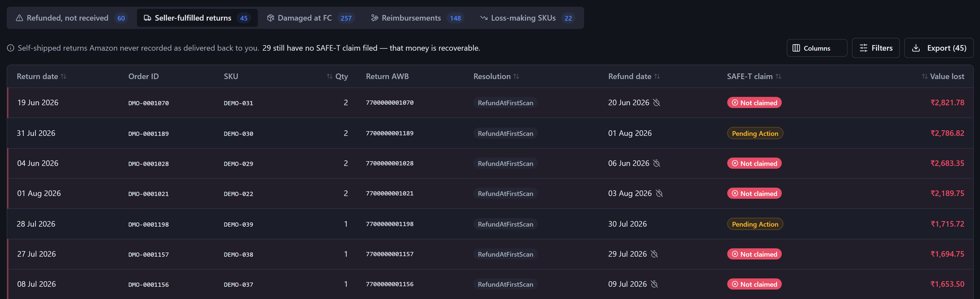Click return AWB 7700000001156

[x=389, y=284]
